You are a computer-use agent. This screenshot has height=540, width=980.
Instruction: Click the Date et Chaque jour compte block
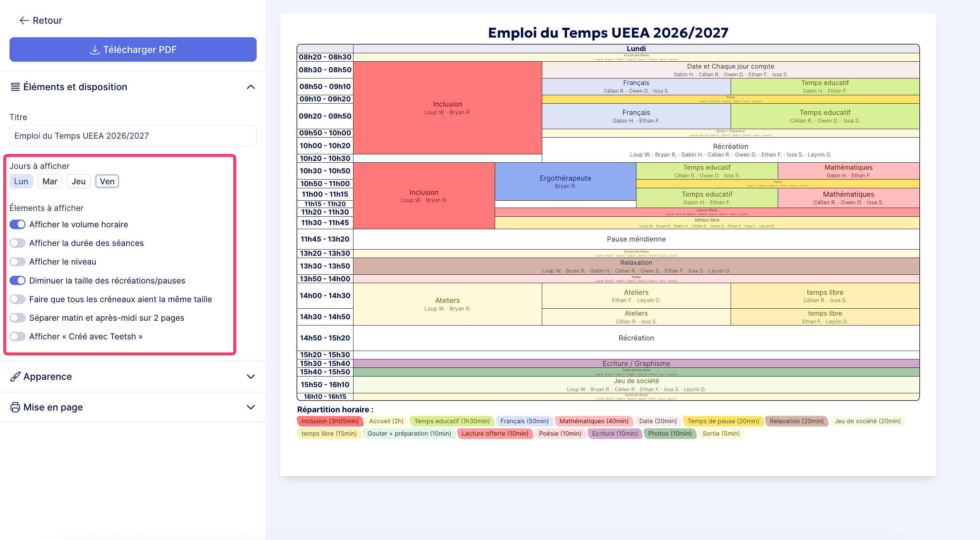730,70
